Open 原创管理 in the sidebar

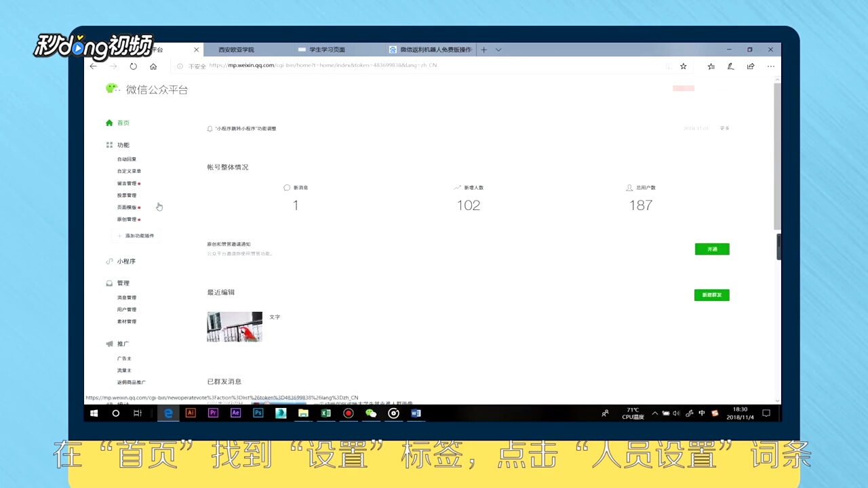(x=127, y=220)
